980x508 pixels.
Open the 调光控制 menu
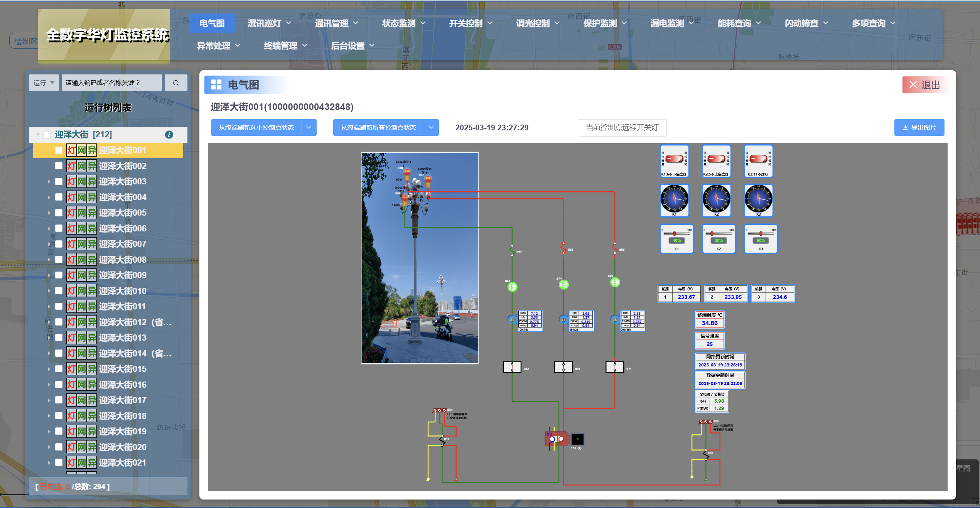538,24
